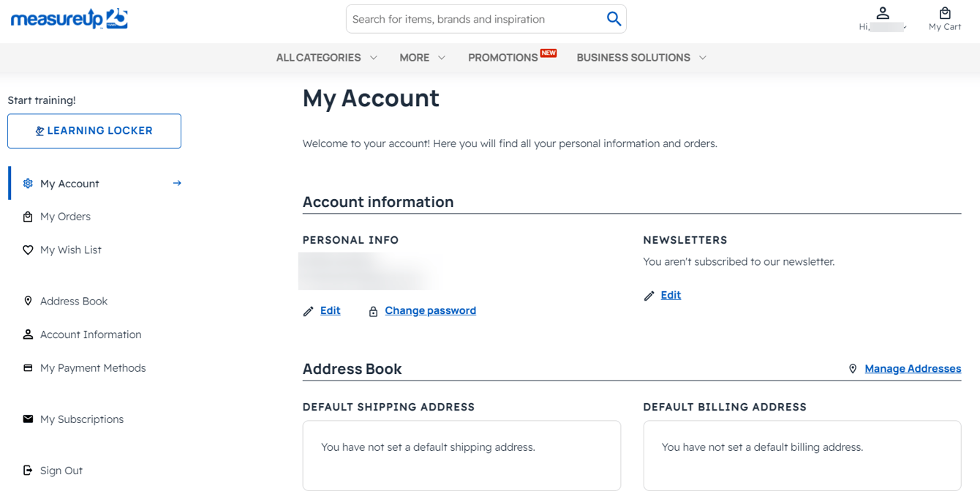Click the envelope icon next to My Subscriptions

click(x=28, y=419)
